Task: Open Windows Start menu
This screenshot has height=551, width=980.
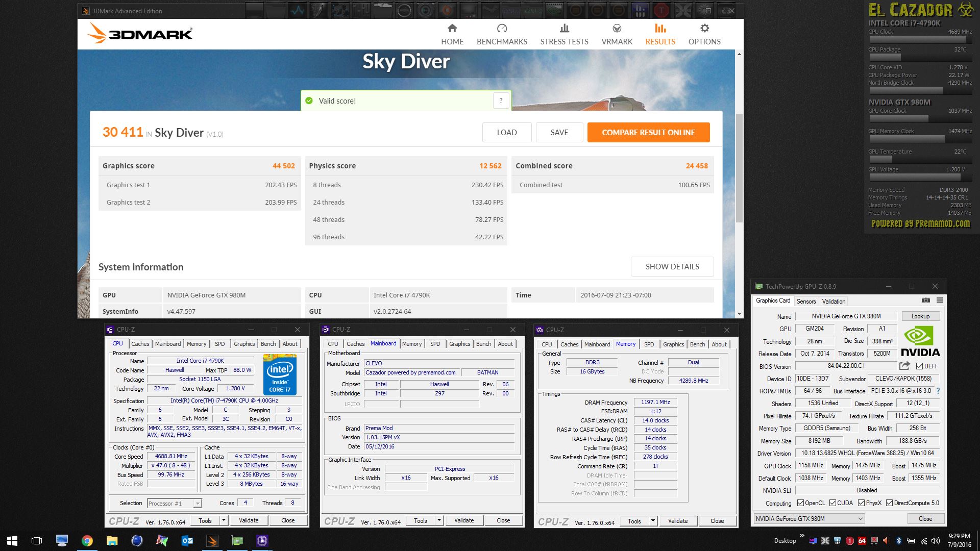Action: pos(12,541)
